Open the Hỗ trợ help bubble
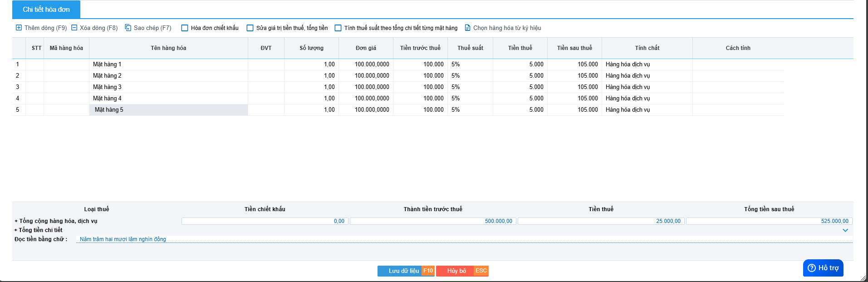Image resolution: width=868 pixels, height=282 pixels. (x=823, y=268)
